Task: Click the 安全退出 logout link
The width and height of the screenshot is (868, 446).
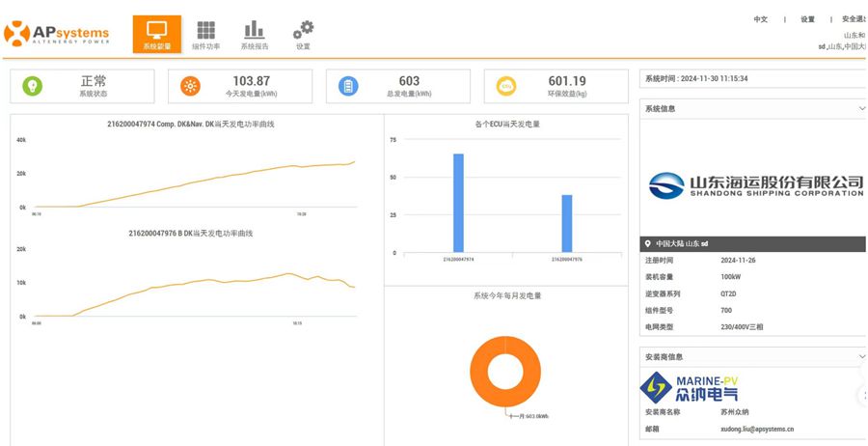Action: point(854,19)
